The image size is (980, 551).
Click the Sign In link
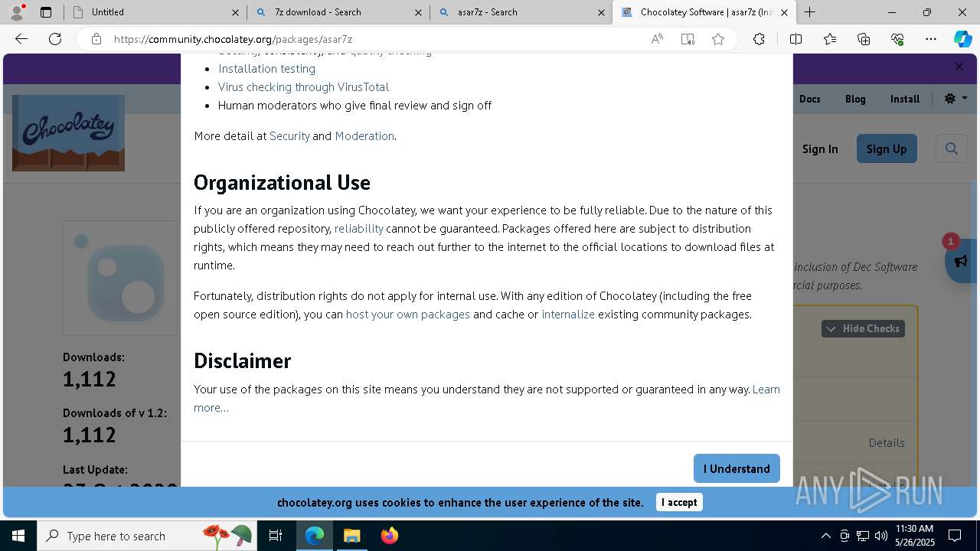coord(820,148)
